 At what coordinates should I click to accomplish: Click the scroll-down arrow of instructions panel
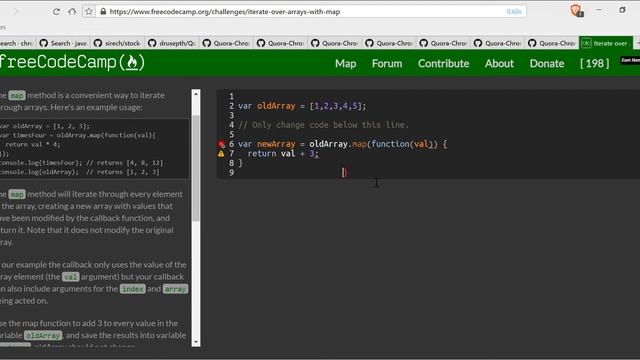tap(196, 342)
